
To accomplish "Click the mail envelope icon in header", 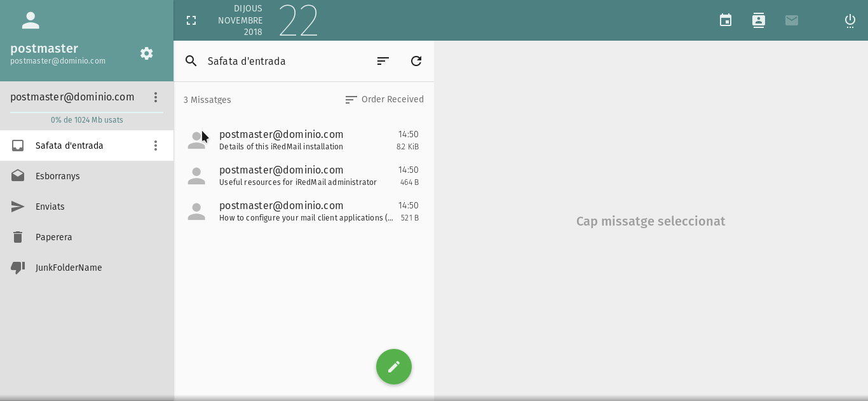I will (x=792, y=20).
